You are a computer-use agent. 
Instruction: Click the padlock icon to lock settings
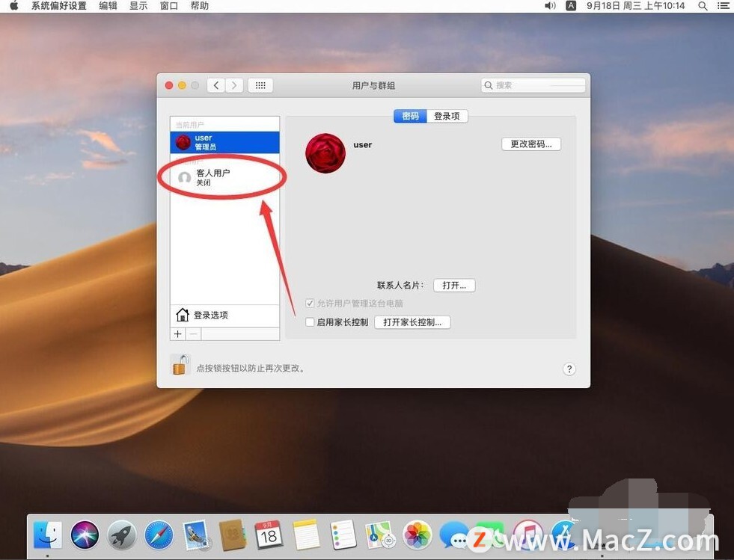[x=180, y=364]
